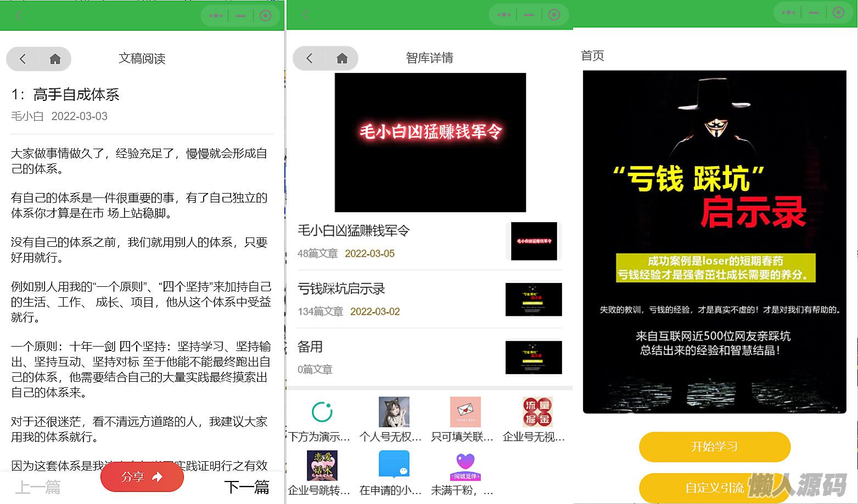Viewport: 858px width, 504px height.
Task: Minimize the 首页 mini program via the dash icon
Action: [814, 13]
